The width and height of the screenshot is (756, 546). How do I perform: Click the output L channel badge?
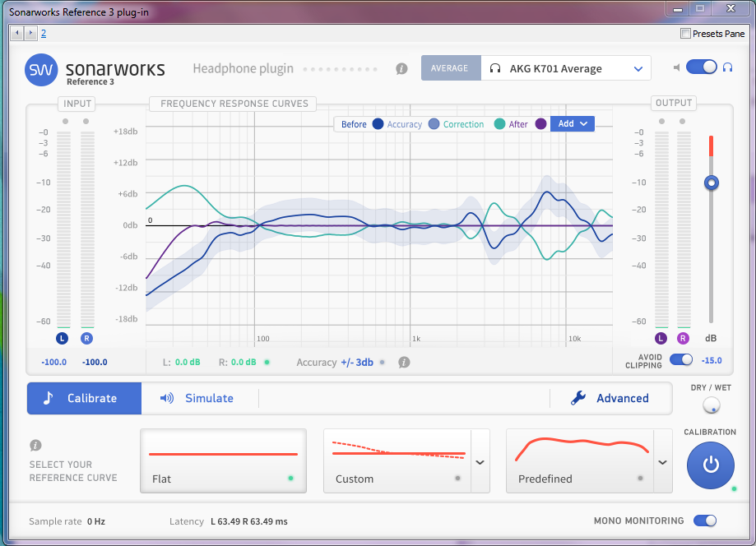point(661,338)
